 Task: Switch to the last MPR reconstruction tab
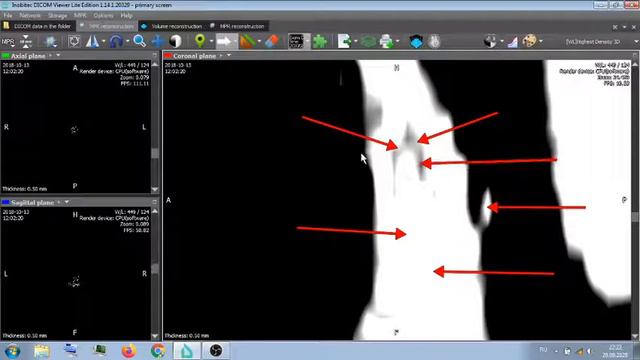[x=238, y=26]
